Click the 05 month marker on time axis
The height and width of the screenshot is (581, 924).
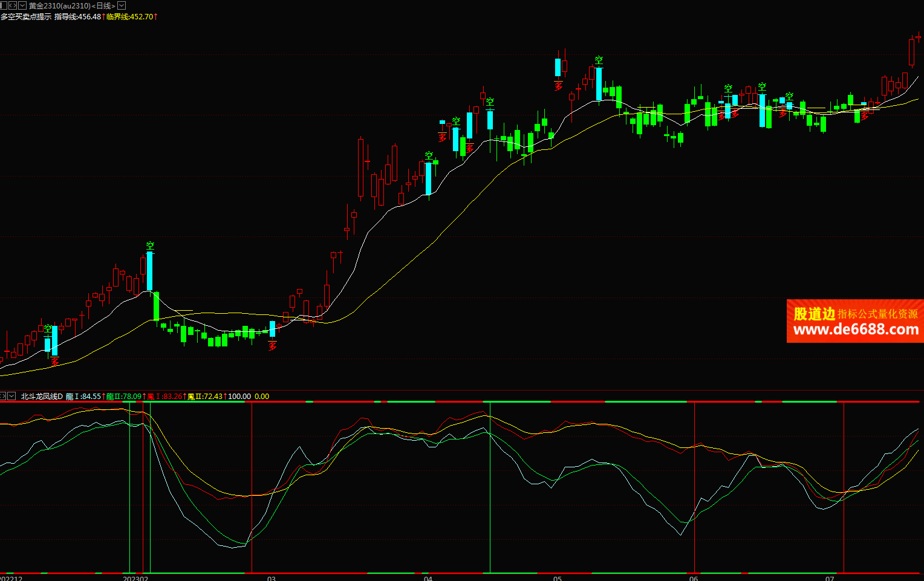558,578
